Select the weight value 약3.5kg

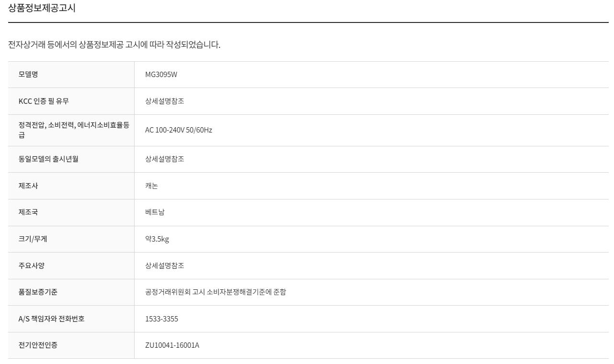[157, 239]
